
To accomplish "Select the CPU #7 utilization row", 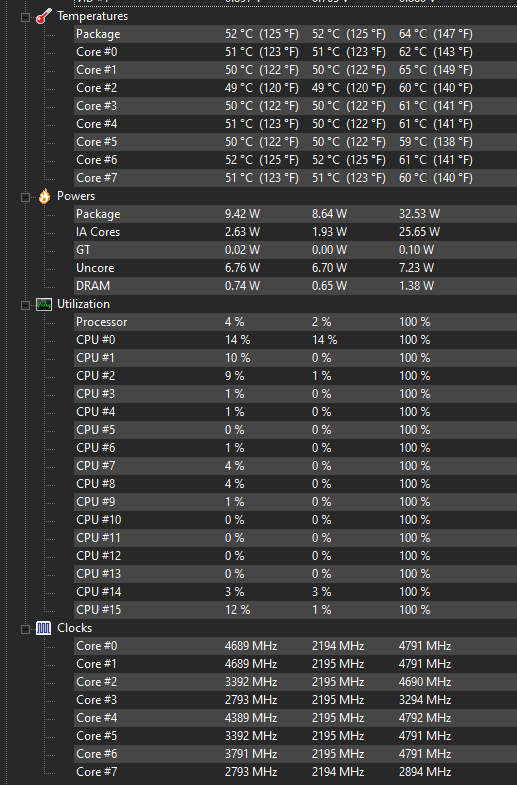I will [295, 466].
